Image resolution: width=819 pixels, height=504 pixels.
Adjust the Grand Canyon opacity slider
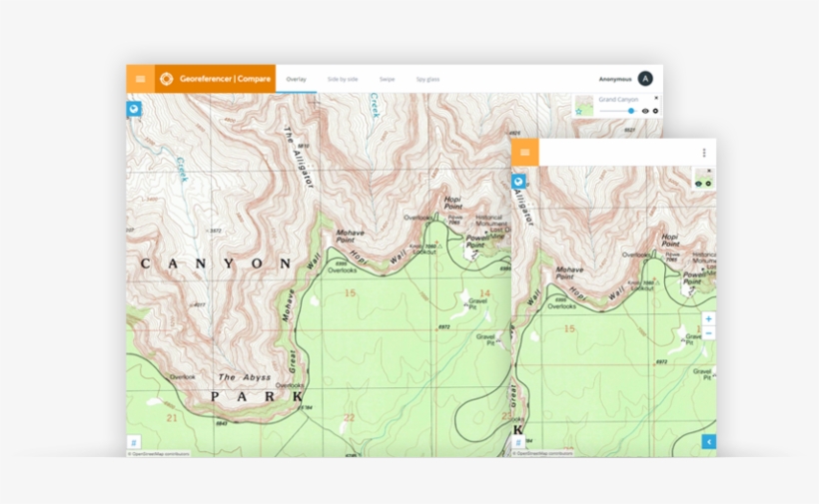pyautogui.click(x=617, y=111)
